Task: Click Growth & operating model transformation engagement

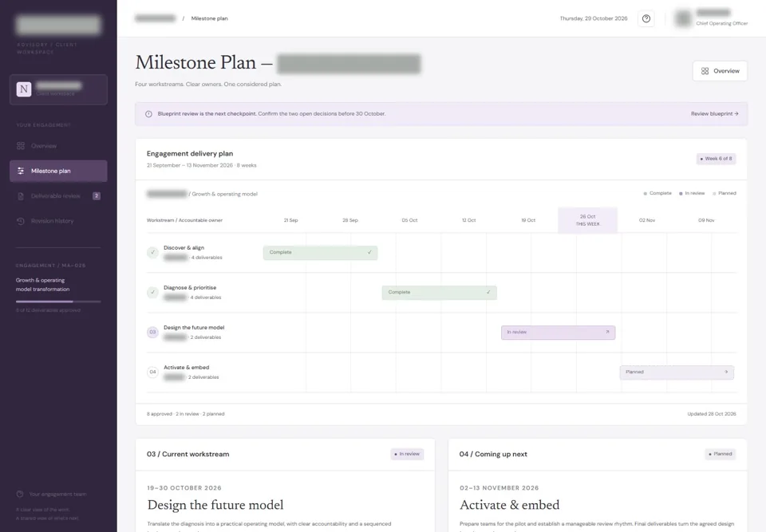Action: (x=42, y=285)
